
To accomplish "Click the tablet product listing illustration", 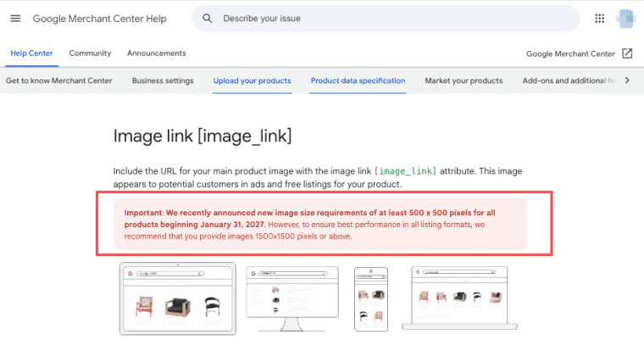I will 178,298.
